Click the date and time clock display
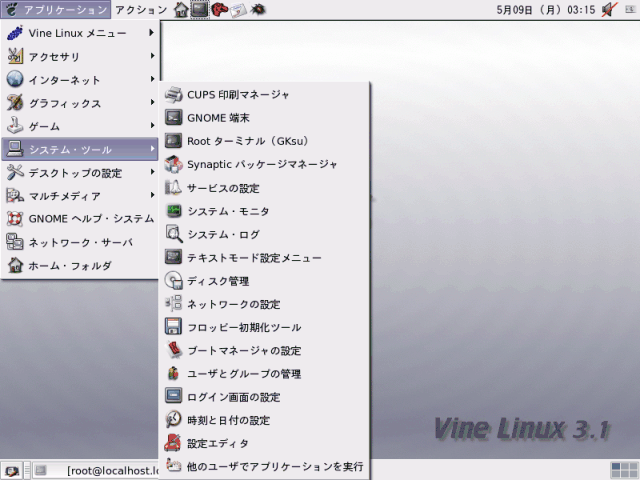The image size is (640, 480). [546, 10]
